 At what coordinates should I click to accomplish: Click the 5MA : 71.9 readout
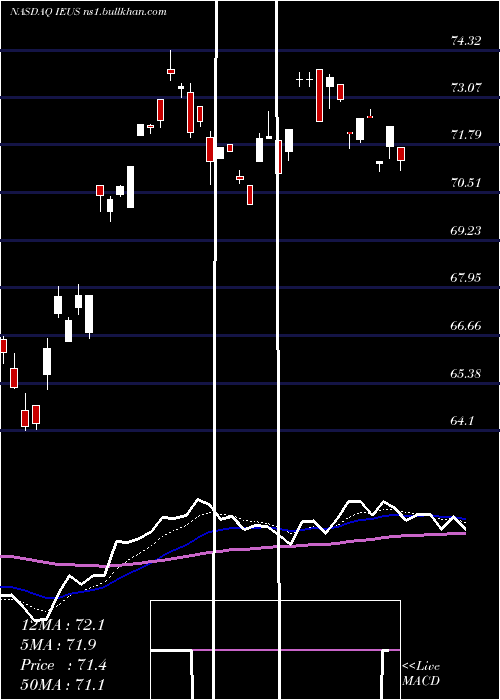58,644
